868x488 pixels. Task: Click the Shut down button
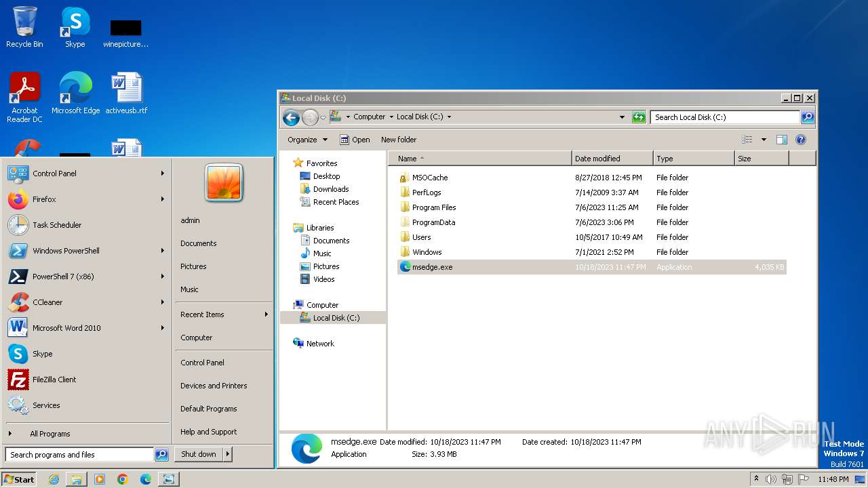coord(199,454)
